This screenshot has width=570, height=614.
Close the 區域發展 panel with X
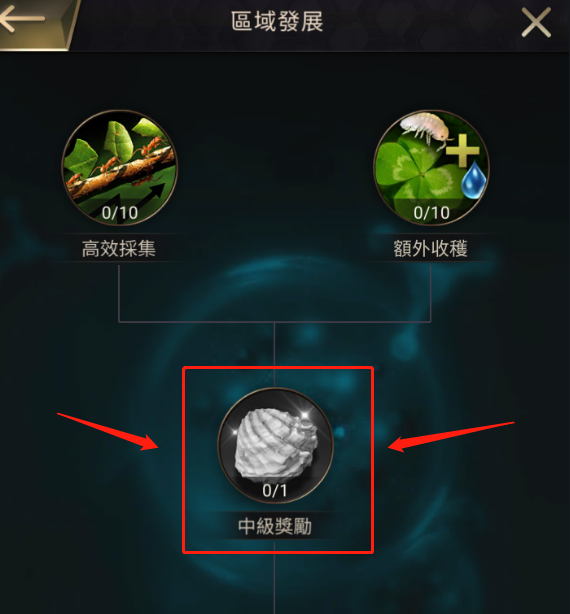coord(536,23)
